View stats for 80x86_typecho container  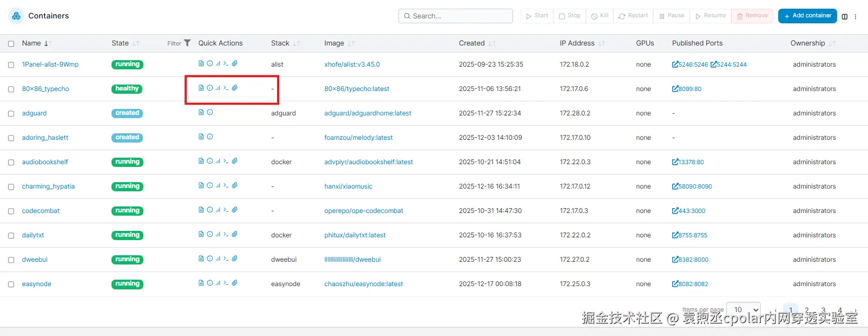coord(218,88)
